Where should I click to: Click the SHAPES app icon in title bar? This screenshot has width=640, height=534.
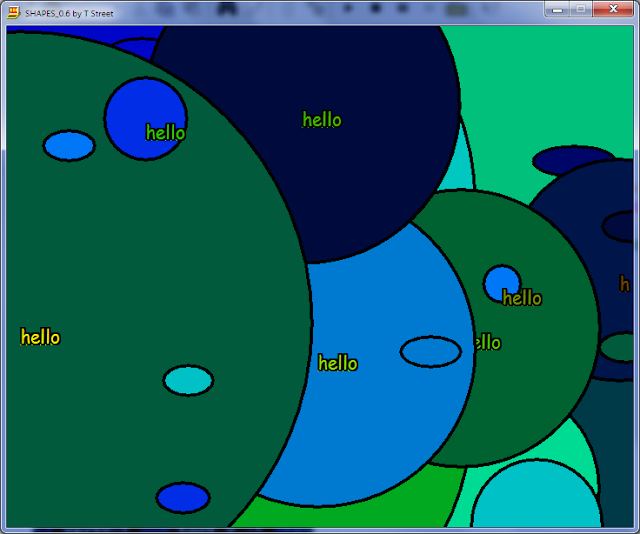[14, 13]
